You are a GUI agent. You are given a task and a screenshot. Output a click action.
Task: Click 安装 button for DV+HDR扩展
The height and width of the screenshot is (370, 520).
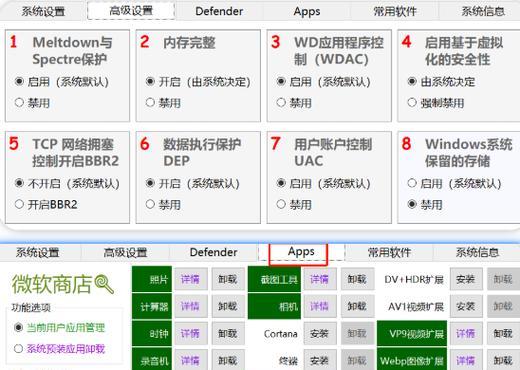466,279
